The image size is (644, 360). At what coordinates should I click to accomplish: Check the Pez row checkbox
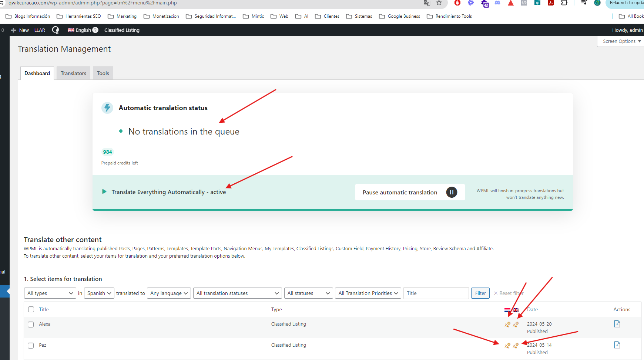(31, 346)
